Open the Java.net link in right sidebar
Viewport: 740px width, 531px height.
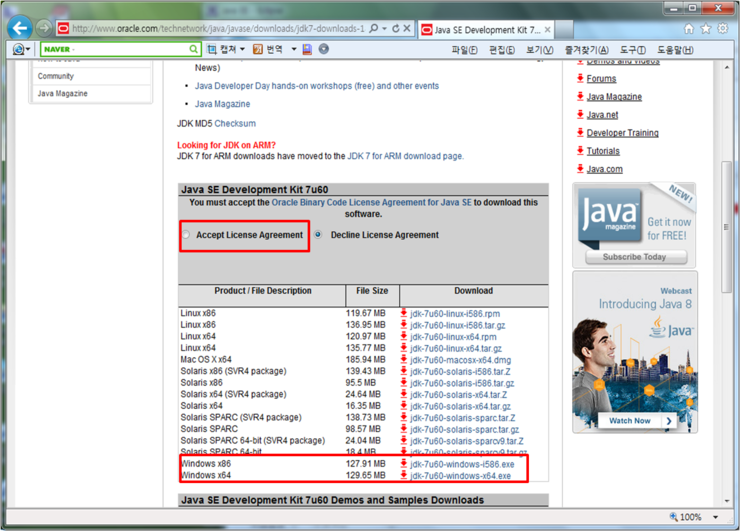pos(602,115)
